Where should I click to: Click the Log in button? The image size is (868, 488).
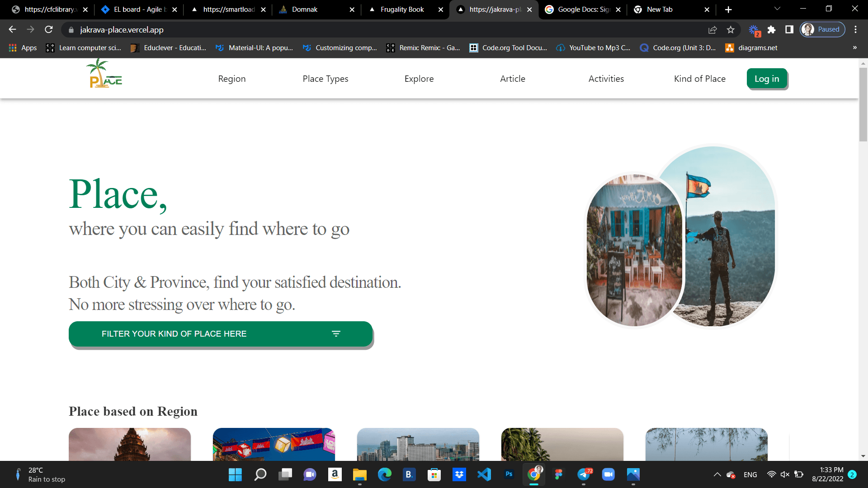click(767, 79)
